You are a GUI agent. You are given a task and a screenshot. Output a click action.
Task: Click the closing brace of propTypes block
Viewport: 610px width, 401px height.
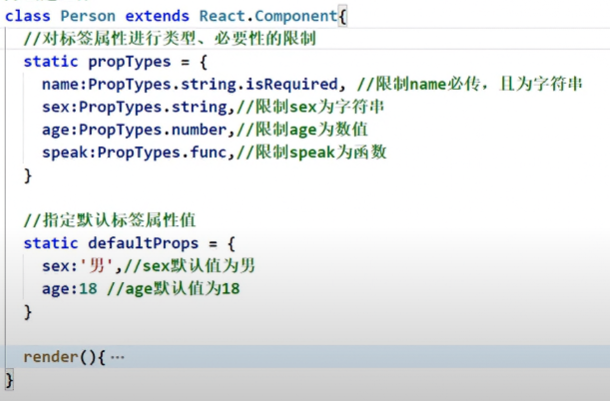(x=28, y=176)
